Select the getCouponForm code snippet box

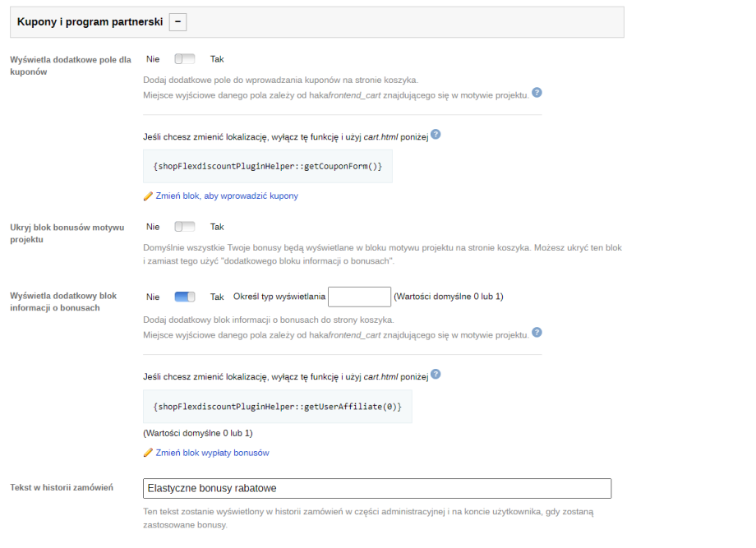268,166
